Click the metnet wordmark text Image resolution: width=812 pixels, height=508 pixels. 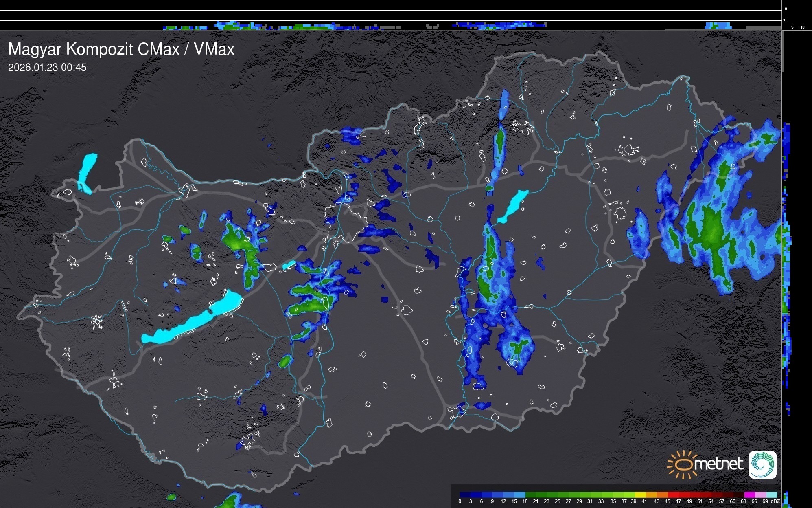tap(718, 464)
